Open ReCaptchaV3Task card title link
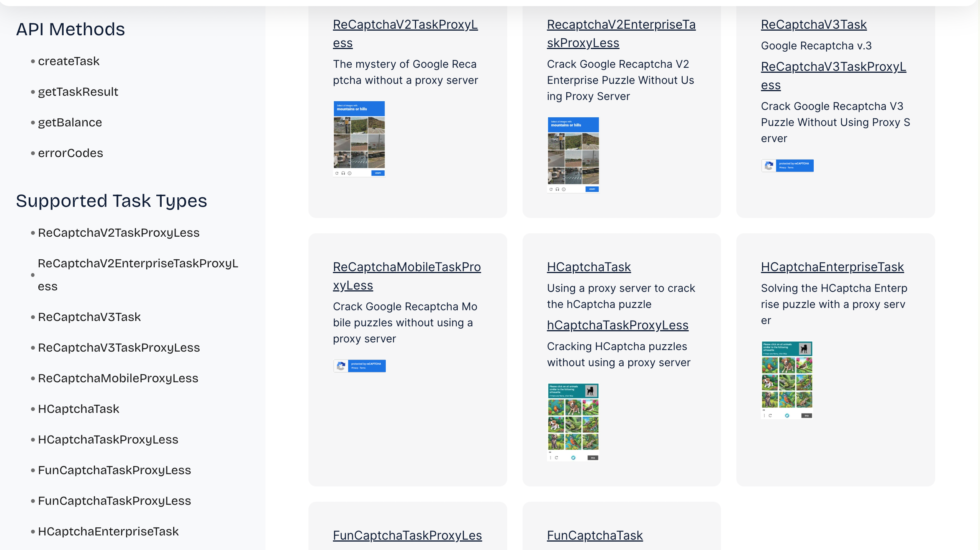 click(814, 25)
